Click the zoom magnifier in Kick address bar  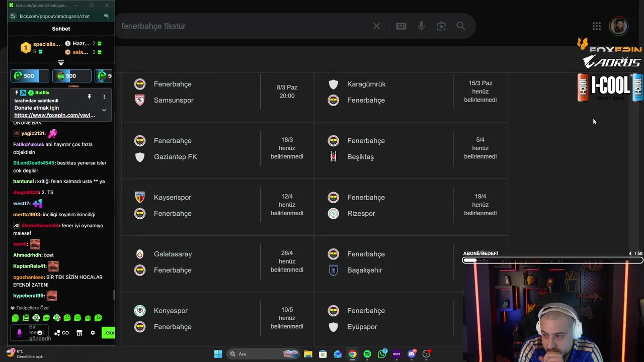coord(106,16)
